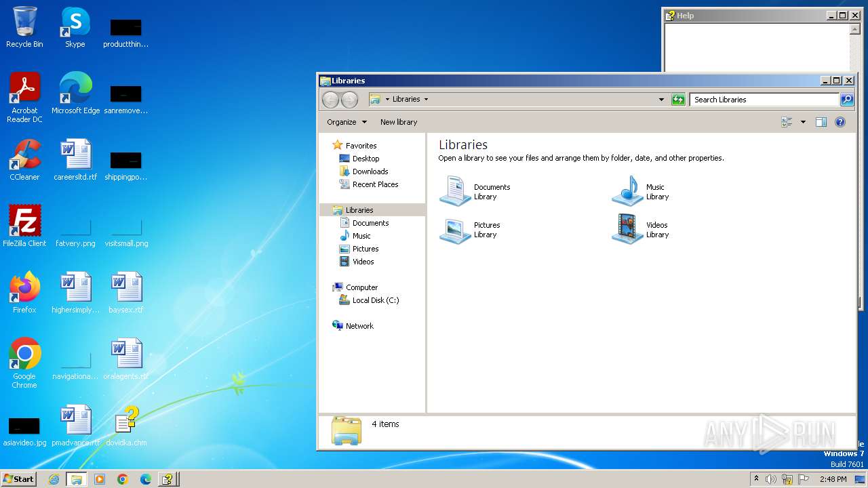Click the refresh button beside address bar
This screenshot has width=868, height=488.
[678, 100]
